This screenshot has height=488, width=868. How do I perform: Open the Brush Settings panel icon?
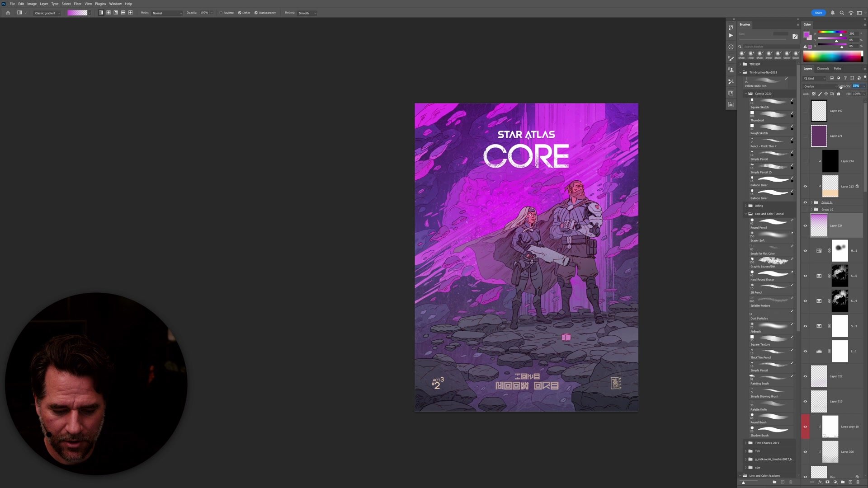(x=731, y=58)
